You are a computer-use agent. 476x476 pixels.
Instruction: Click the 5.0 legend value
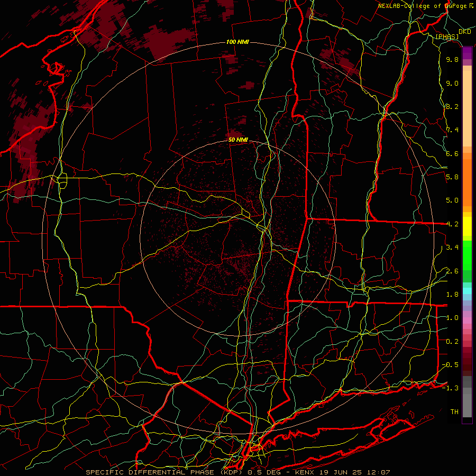(x=452, y=200)
